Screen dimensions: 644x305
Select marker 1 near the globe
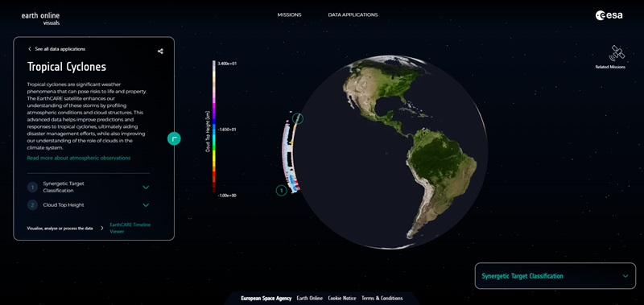(281, 191)
